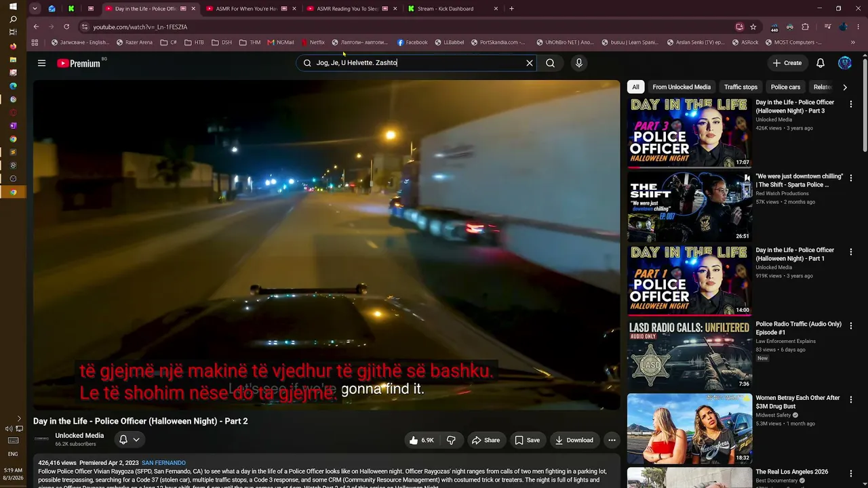
Task: Switch to ASMR For When You're tab
Action: [x=252, y=9]
